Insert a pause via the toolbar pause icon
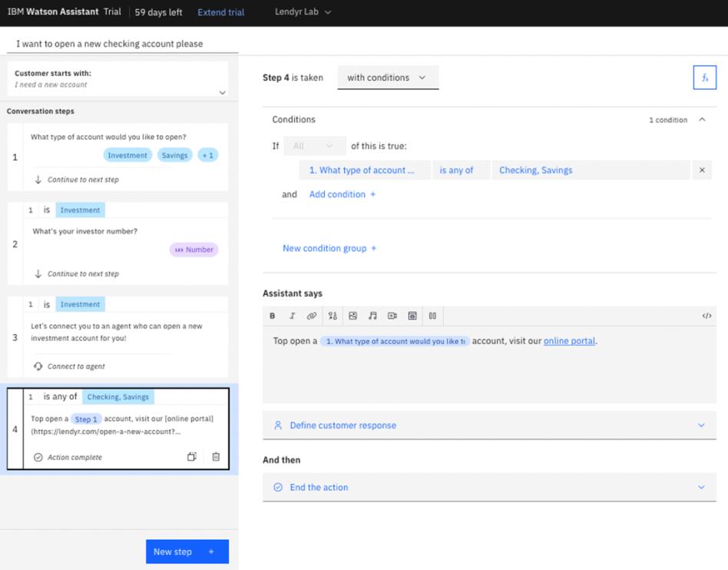Screen dimensions: 728x570 (x=432, y=316)
